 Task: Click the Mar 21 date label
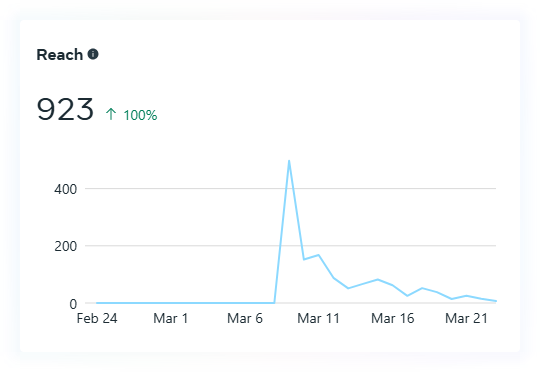(x=466, y=318)
